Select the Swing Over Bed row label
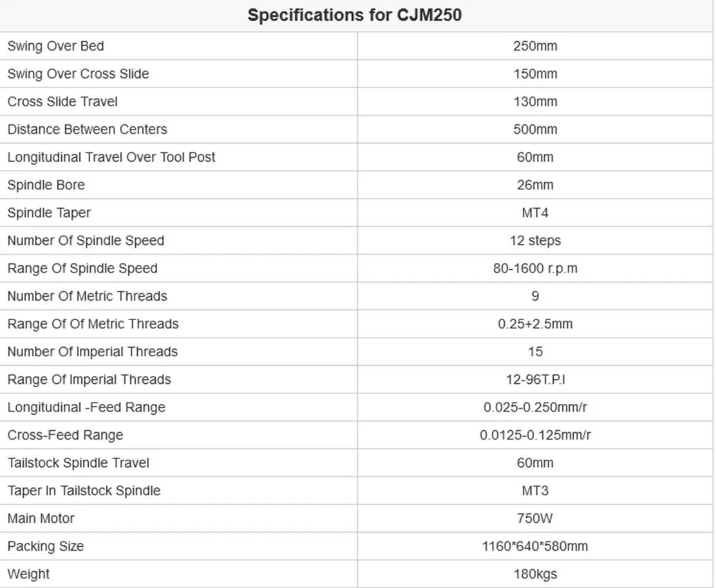Viewport: 716px width, 588px height. [x=56, y=46]
